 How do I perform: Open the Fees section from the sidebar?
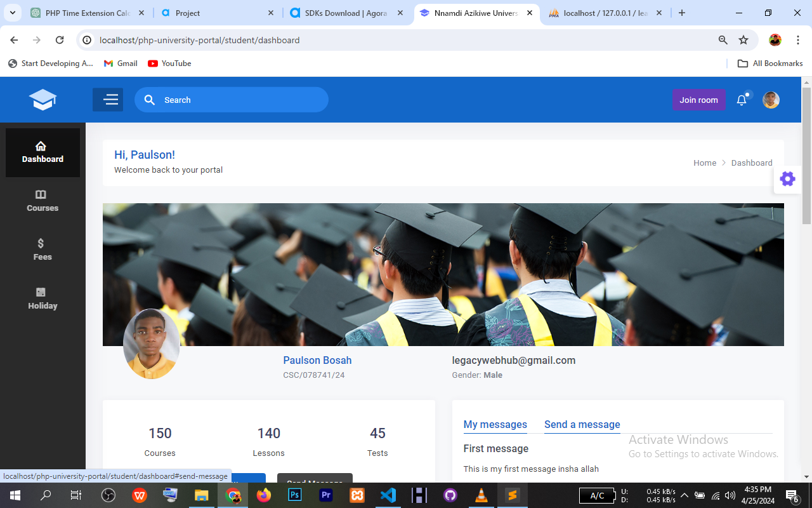tap(42, 249)
